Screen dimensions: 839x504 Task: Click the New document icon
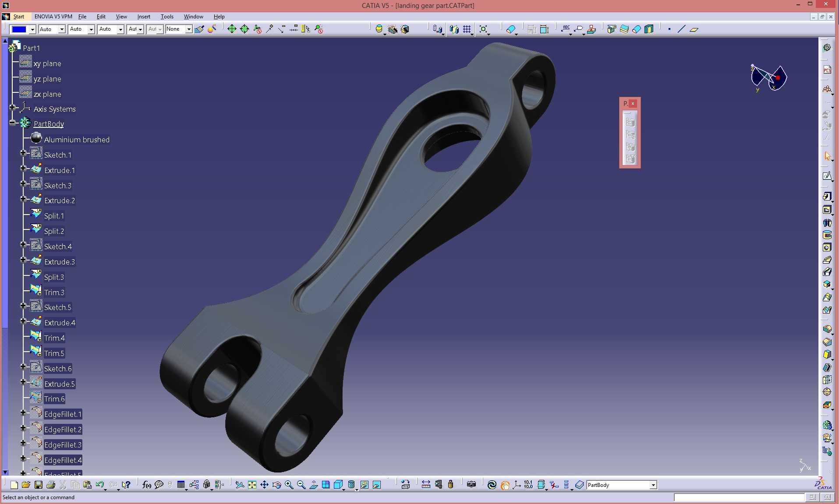14,485
